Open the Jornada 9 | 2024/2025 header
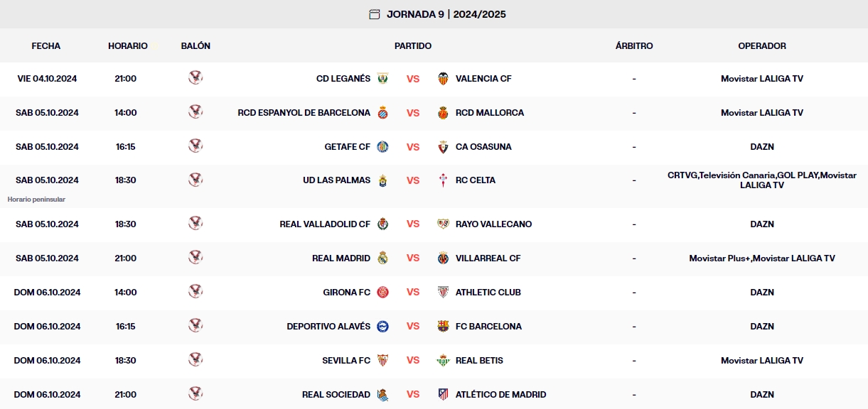868x409 pixels. [446, 14]
